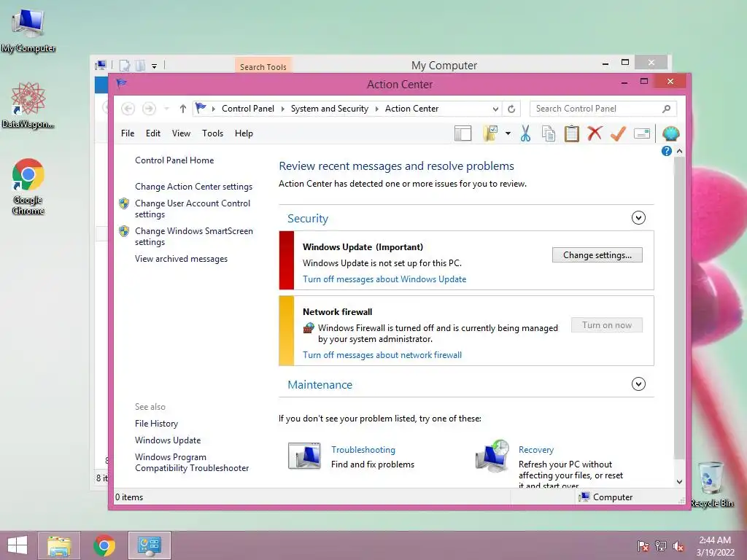This screenshot has height=560, width=747.
Task: Open Change Windows SmartScreen settings
Action: (194, 236)
